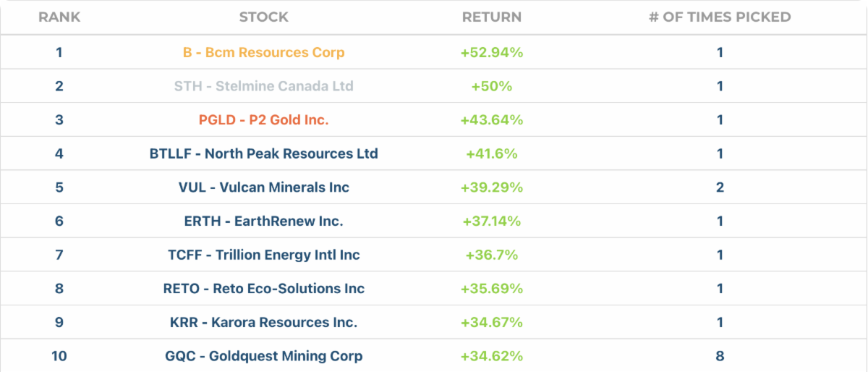This screenshot has height=372, width=868.
Task: Click rank 10 row number
Action: [x=59, y=356]
